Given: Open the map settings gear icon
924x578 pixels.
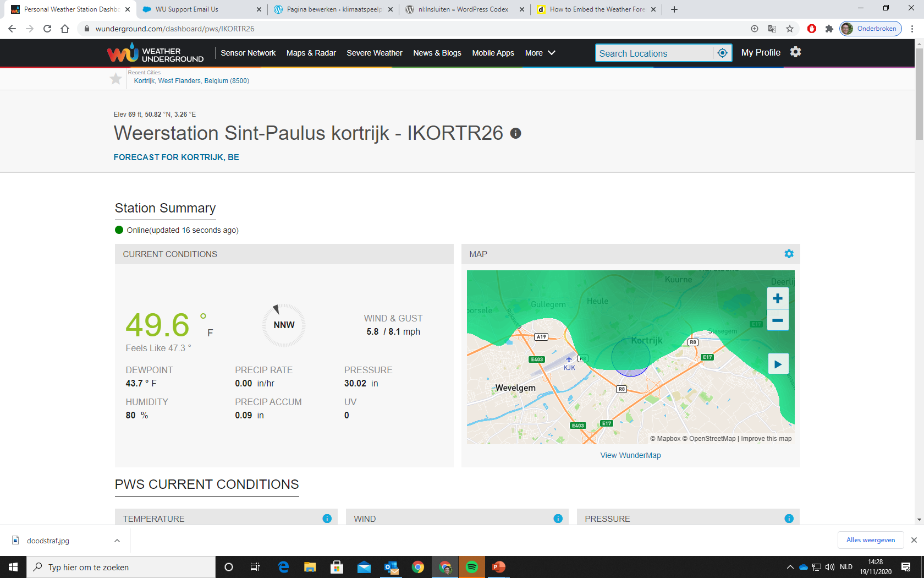Looking at the screenshot, I should tap(789, 254).
